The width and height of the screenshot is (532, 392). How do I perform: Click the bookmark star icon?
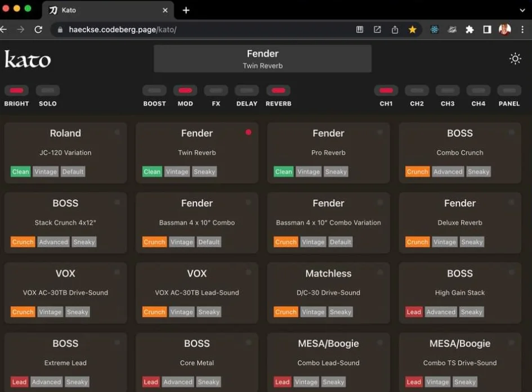tap(412, 29)
